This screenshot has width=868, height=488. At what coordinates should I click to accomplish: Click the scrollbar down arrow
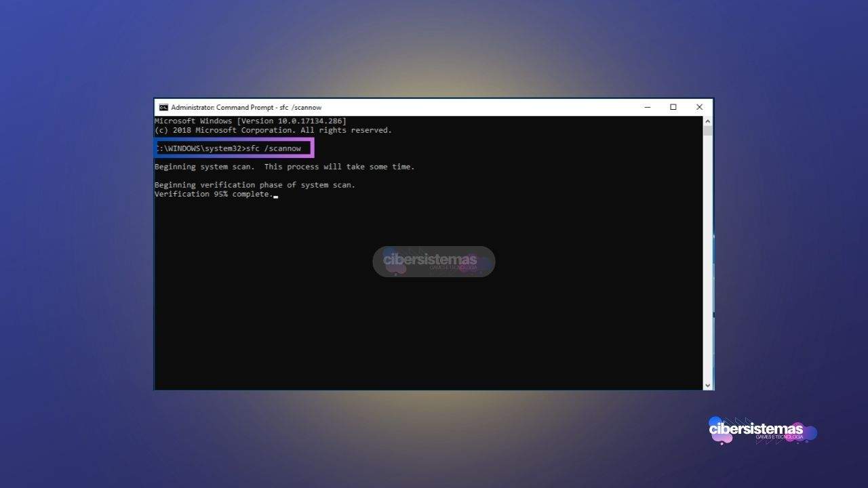[708, 385]
